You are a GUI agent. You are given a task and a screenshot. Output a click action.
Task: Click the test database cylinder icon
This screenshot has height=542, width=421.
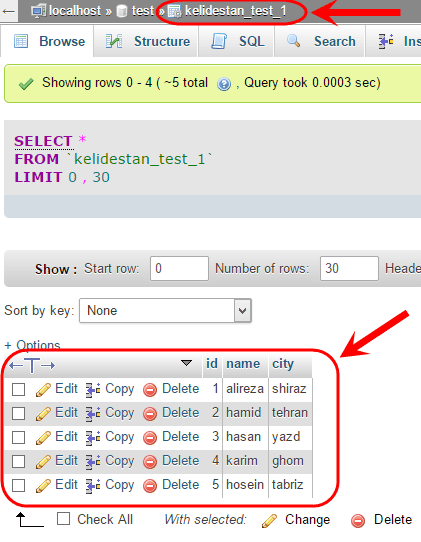121,11
